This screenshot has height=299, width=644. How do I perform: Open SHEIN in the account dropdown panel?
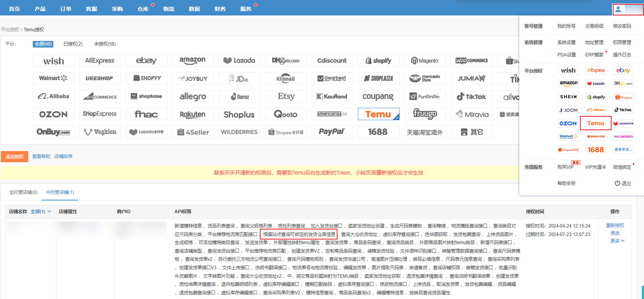[568, 97]
